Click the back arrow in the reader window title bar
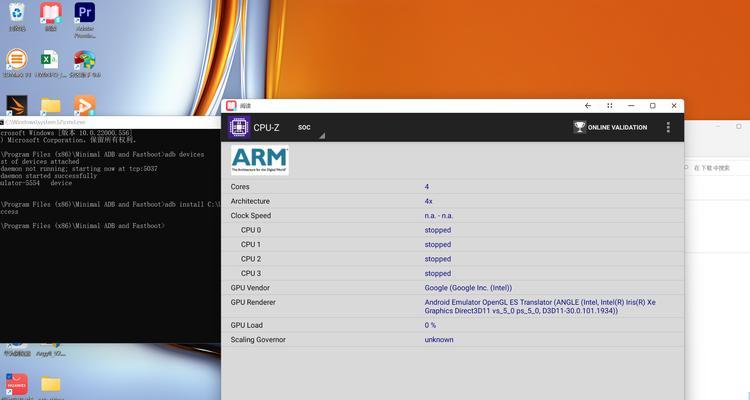 click(x=588, y=106)
